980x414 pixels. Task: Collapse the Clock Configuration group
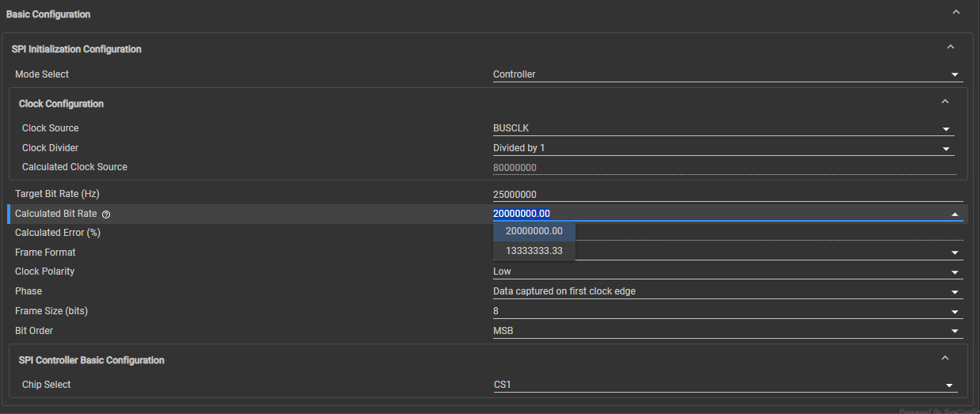[944, 101]
